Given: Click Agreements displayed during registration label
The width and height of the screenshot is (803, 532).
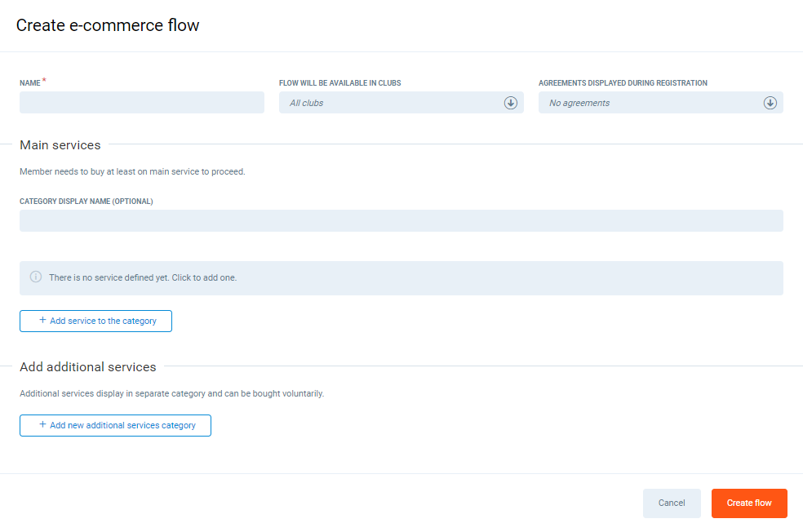Looking at the screenshot, I should click(x=622, y=83).
